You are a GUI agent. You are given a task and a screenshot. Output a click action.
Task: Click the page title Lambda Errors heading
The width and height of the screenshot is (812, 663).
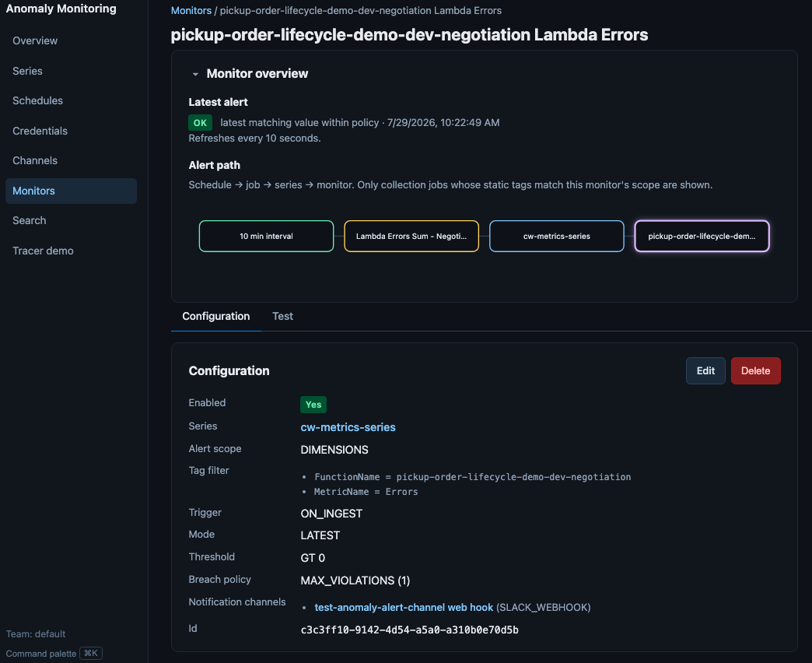coord(410,35)
